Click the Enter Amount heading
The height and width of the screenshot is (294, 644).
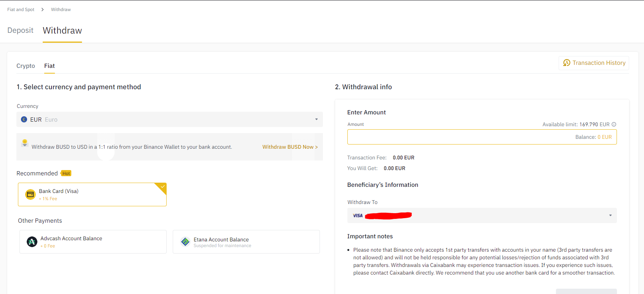[366, 112]
